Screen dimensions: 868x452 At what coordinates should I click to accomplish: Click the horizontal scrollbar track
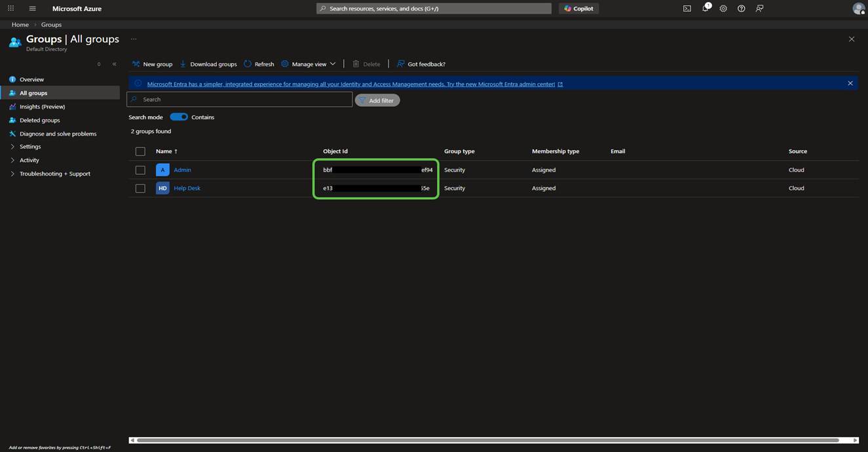click(487, 440)
